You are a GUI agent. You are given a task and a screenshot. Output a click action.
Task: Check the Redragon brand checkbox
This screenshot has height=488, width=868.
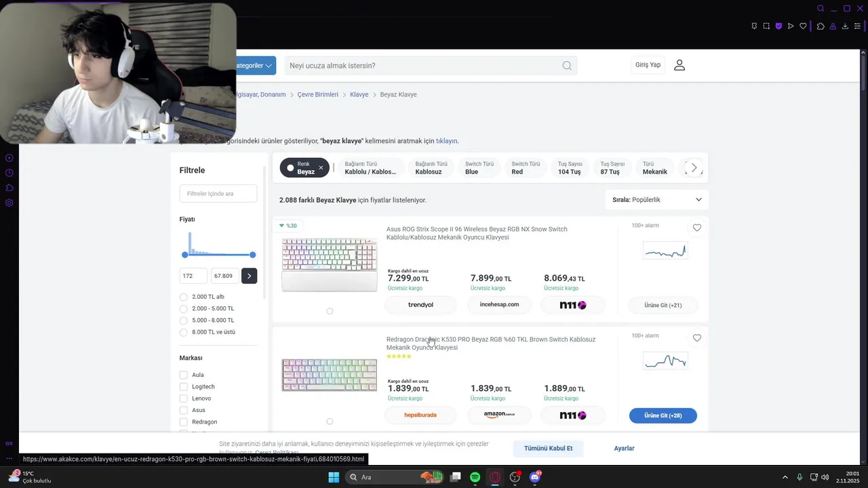(x=183, y=422)
